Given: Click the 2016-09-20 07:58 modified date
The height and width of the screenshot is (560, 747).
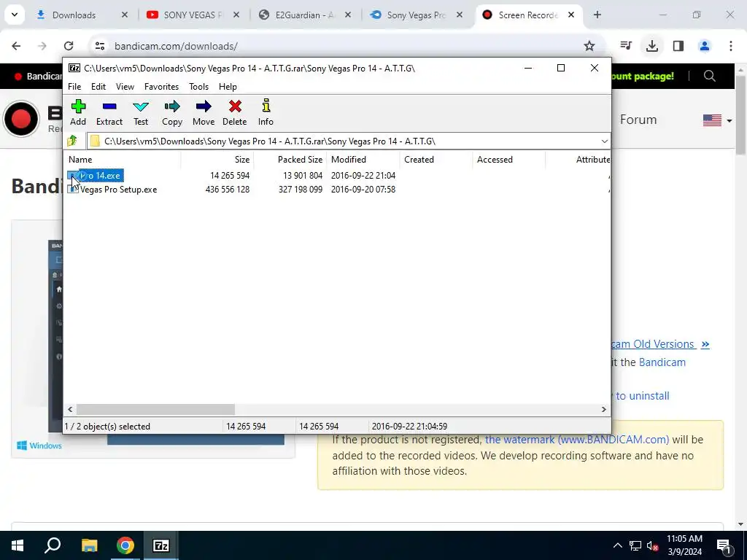Looking at the screenshot, I should pyautogui.click(x=363, y=190).
